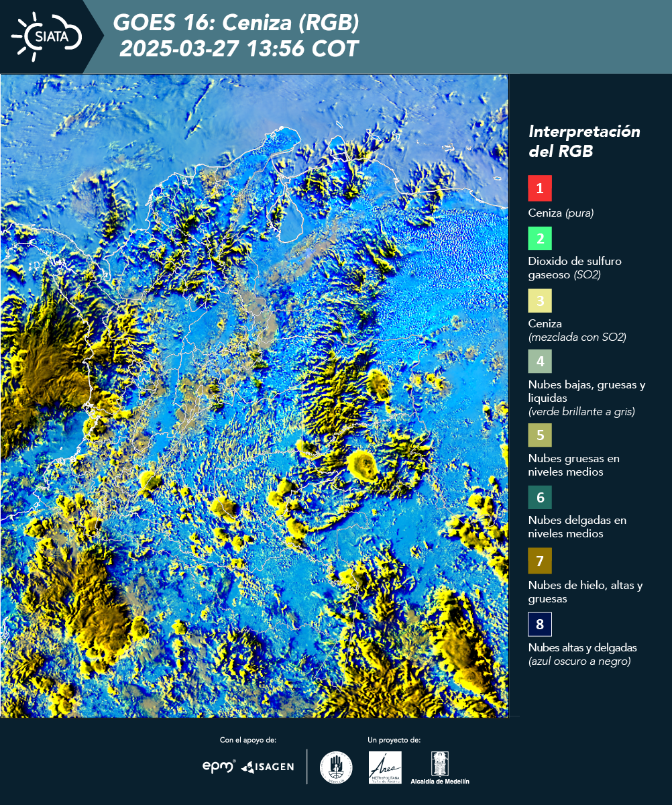Click the EPM logo in the footer
The image size is (672, 805).
(219, 766)
